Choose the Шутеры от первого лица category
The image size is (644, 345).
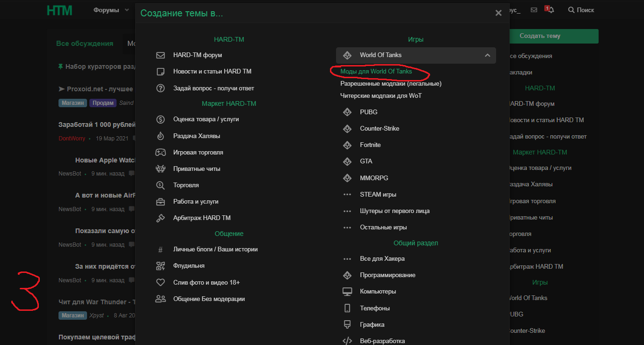[x=395, y=211]
